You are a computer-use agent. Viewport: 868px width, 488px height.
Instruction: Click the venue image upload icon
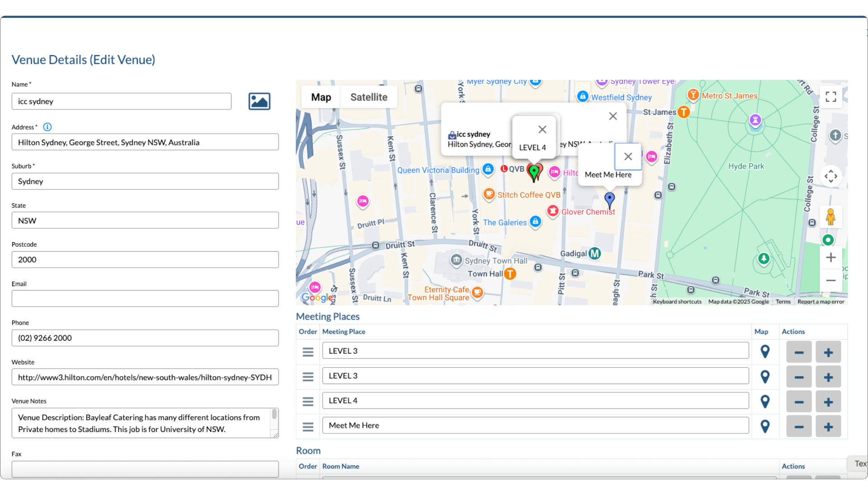tap(259, 101)
